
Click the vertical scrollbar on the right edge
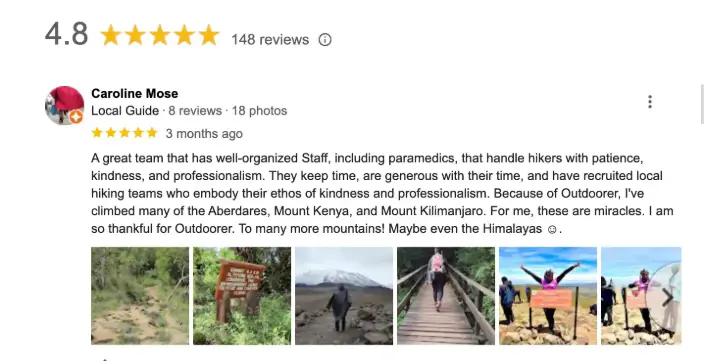tap(702, 104)
